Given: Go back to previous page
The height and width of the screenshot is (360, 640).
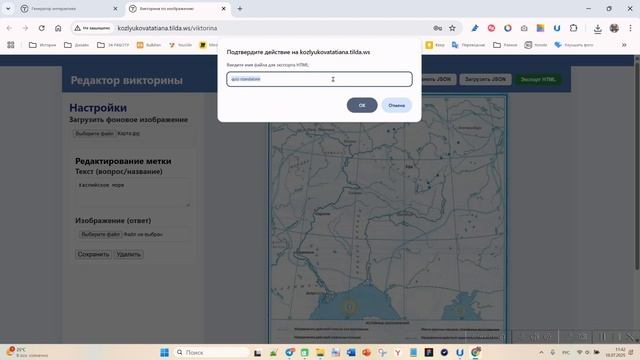Looking at the screenshot, I should pos(9,28).
